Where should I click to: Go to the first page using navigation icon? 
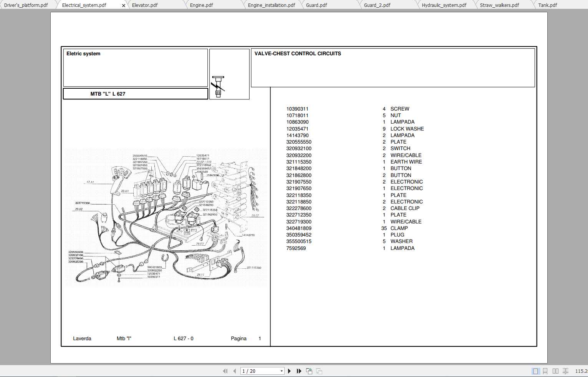click(x=225, y=371)
